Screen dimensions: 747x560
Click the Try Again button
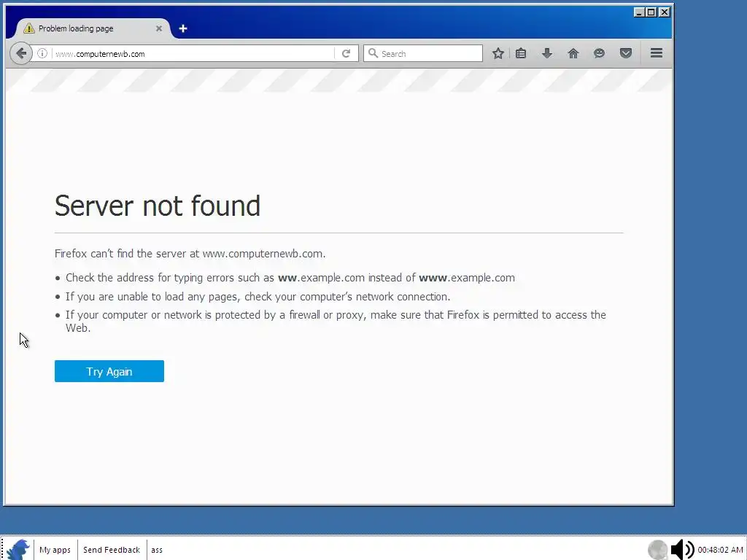coord(109,371)
